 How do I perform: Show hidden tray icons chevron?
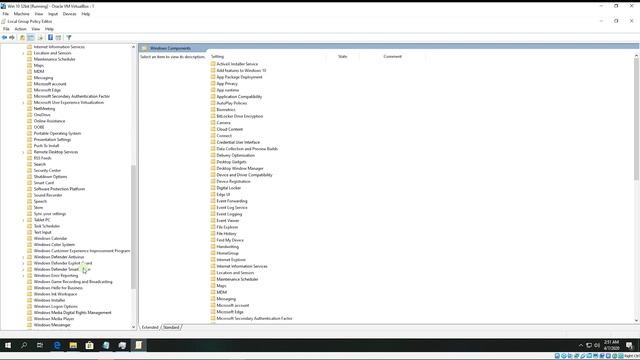tap(581, 345)
